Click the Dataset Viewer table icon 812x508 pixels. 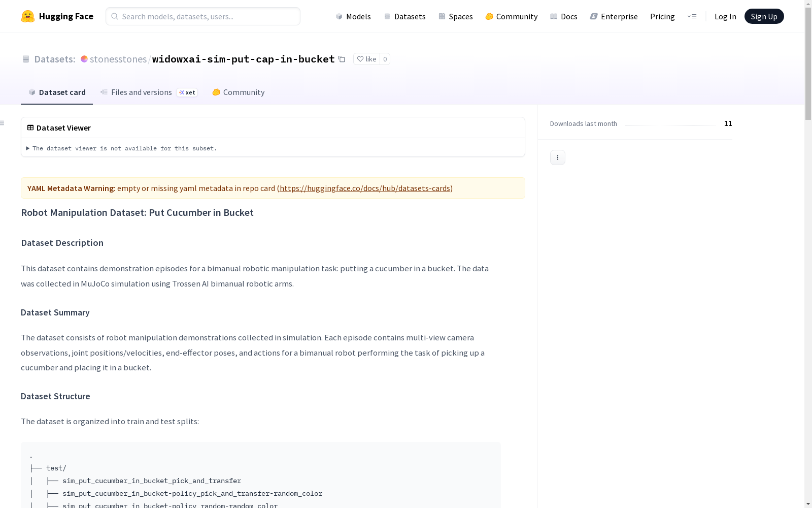click(30, 128)
